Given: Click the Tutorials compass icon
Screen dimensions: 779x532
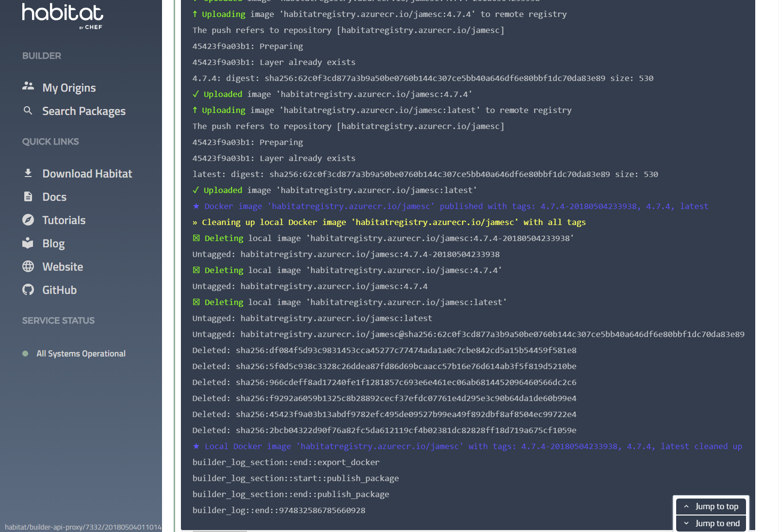Looking at the screenshot, I should point(28,220).
